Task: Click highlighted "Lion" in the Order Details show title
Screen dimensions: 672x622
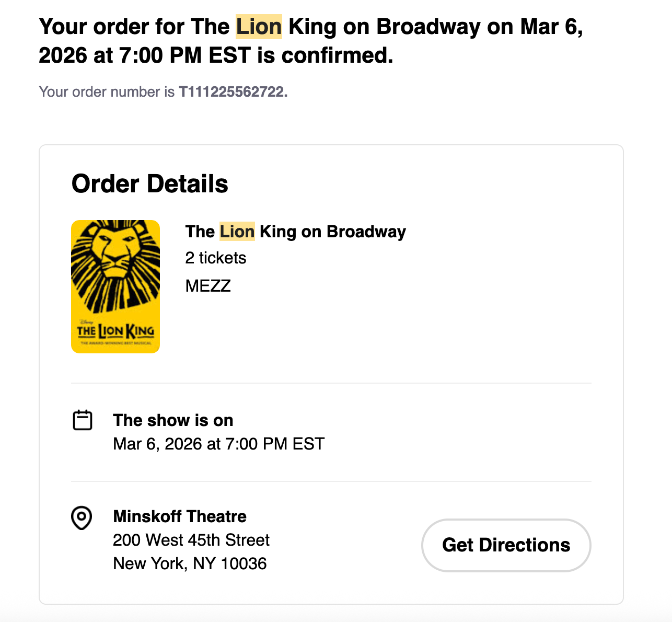Action: pos(237,232)
